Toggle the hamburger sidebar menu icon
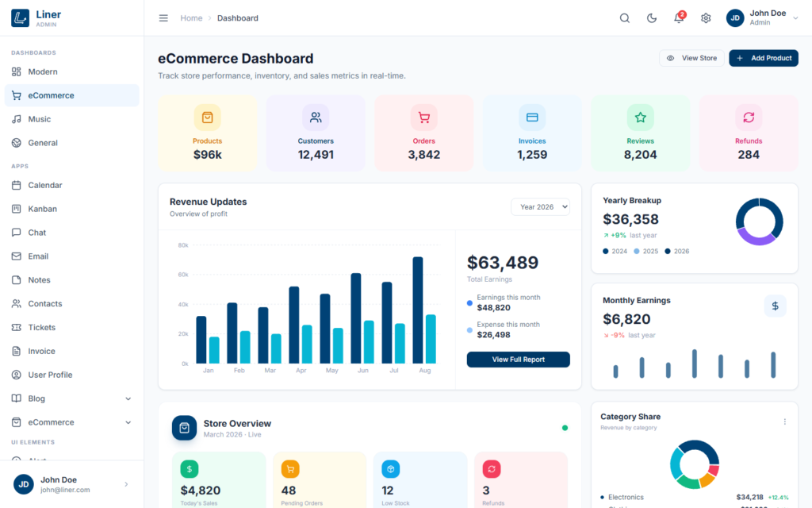Image resolution: width=812 pixels, height=508 pixels. point(163,18)
